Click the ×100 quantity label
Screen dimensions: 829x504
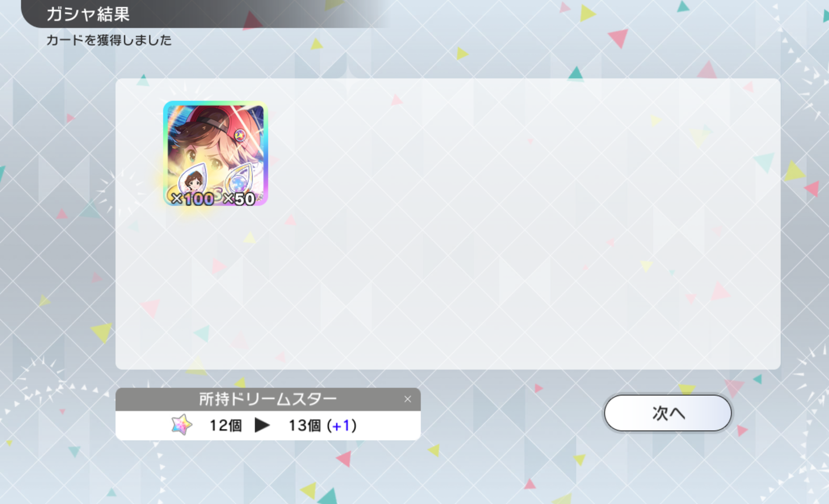(x=192, y=199)
